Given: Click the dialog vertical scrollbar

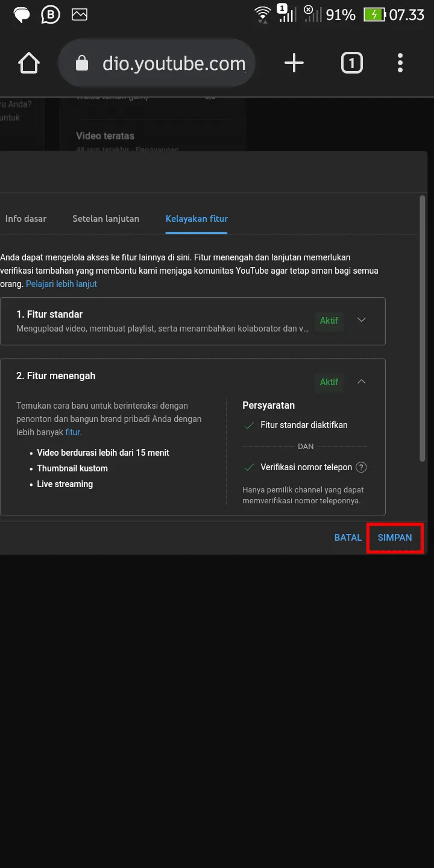Looking at the screenshot, I should 423,329.
